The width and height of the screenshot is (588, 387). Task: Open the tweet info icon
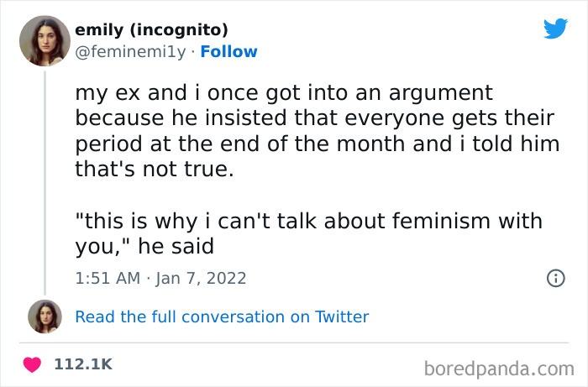point(555,278)
